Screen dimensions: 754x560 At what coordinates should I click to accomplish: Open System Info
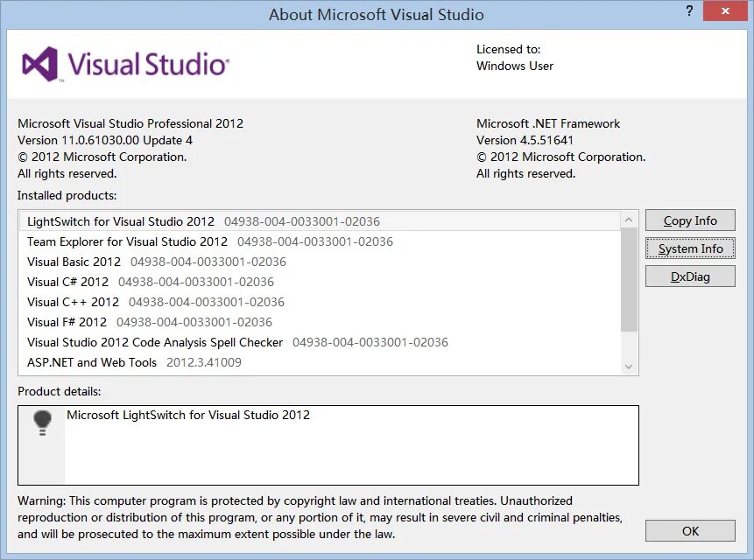point(690,248)
